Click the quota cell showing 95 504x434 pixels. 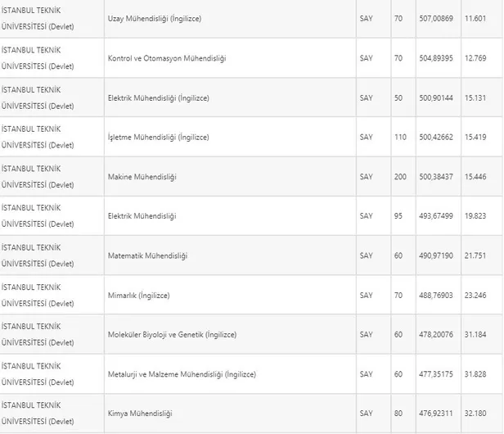pyautogui.click(x=398, y=216)
